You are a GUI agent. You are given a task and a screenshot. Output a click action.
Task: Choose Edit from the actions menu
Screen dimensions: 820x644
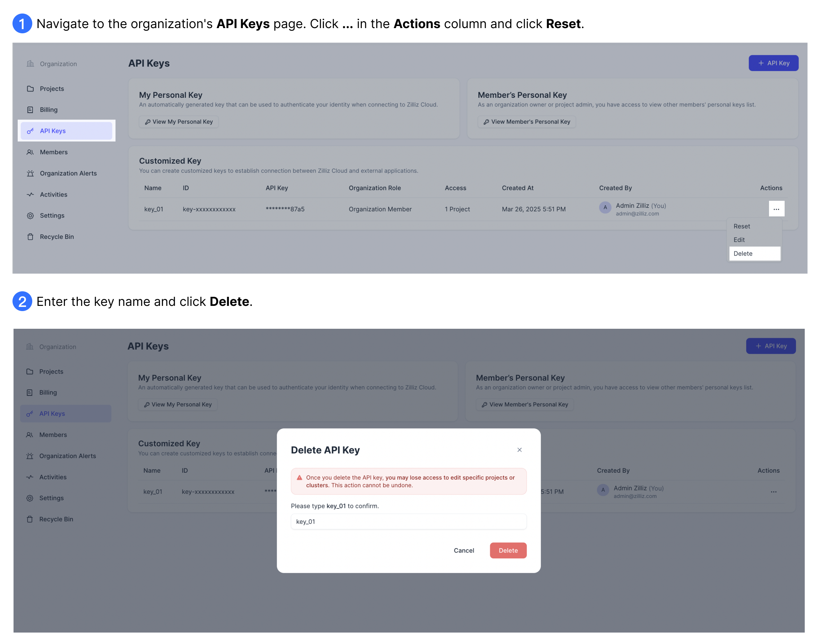(739, 240)
